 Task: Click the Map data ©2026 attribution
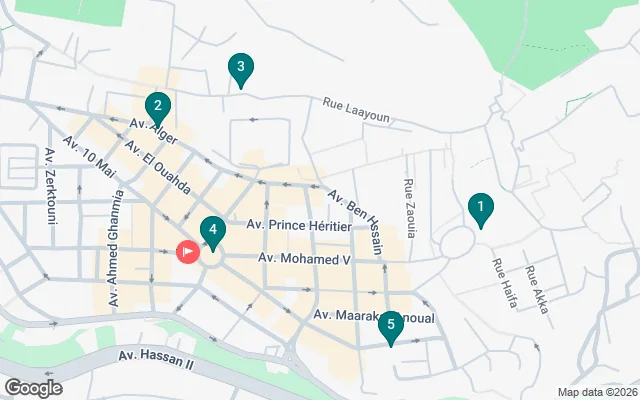[598, 393]
